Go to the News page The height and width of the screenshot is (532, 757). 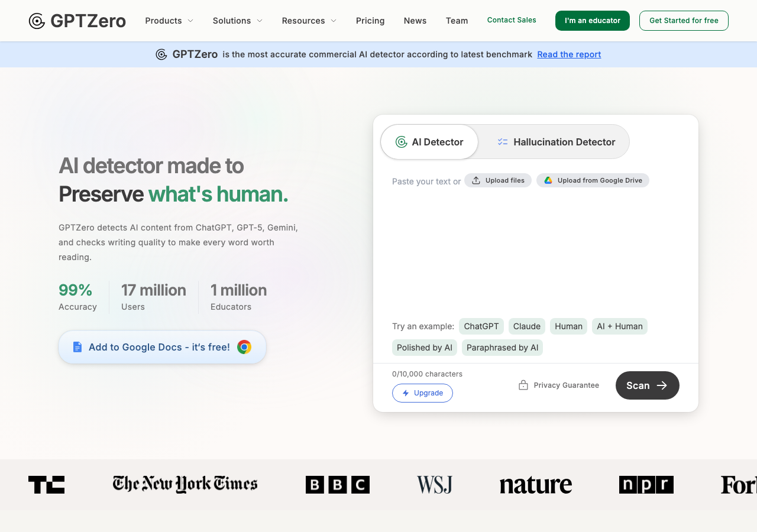[x=415, y=21]
